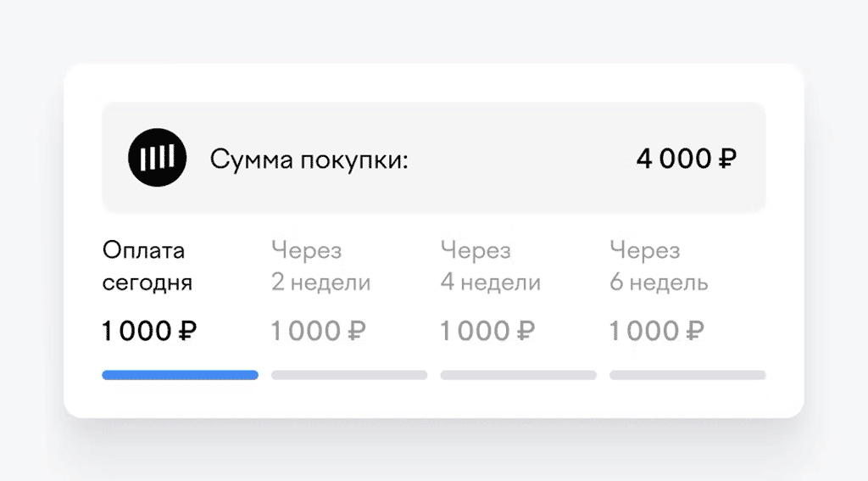Click the "Сумма покупки:" label

309,159
